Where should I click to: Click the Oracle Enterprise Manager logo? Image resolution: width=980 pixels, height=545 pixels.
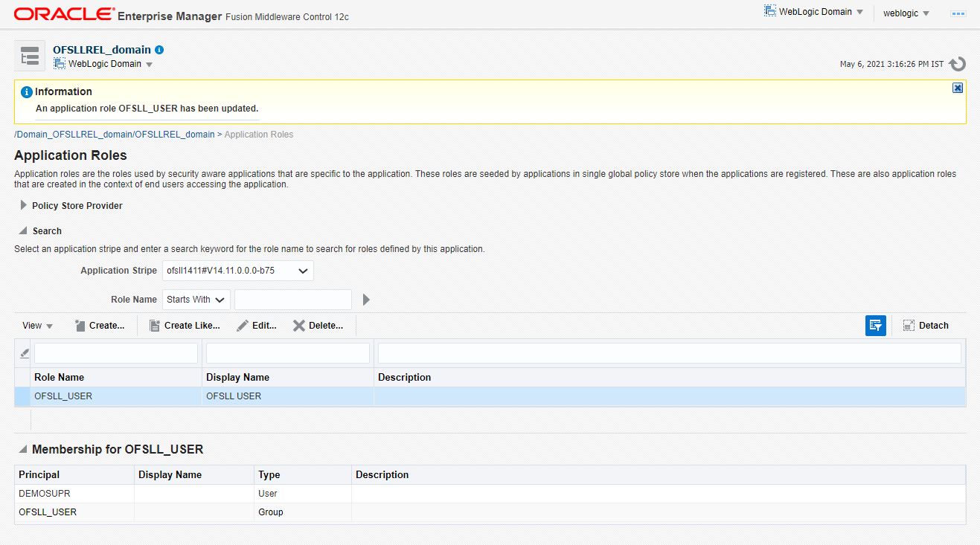coord(64,14)
